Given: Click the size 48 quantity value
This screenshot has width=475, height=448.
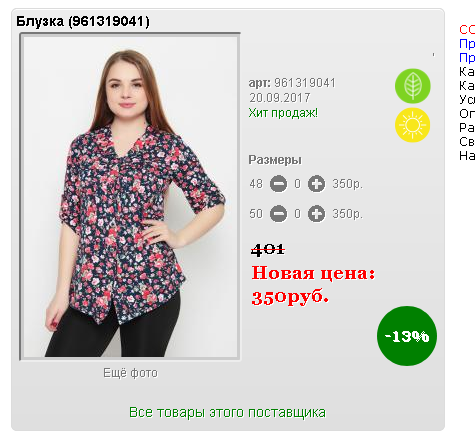Looking at the screenshot, I should point(297,184).
